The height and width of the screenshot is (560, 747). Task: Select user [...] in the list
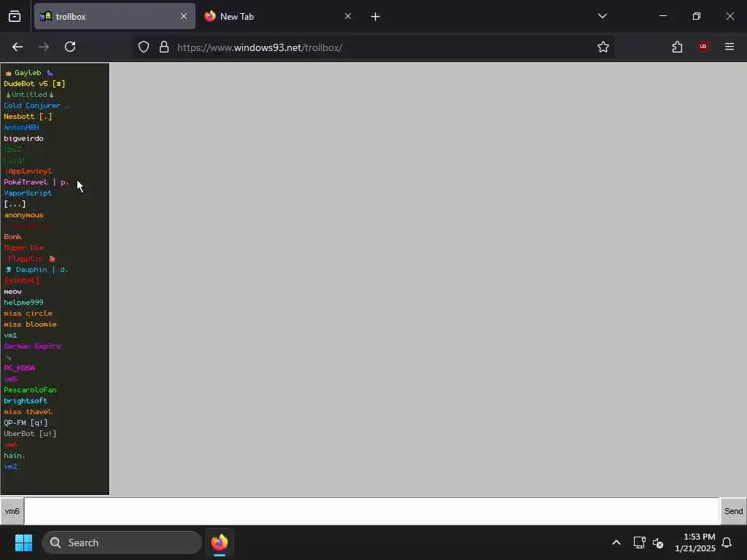point(15,204)
